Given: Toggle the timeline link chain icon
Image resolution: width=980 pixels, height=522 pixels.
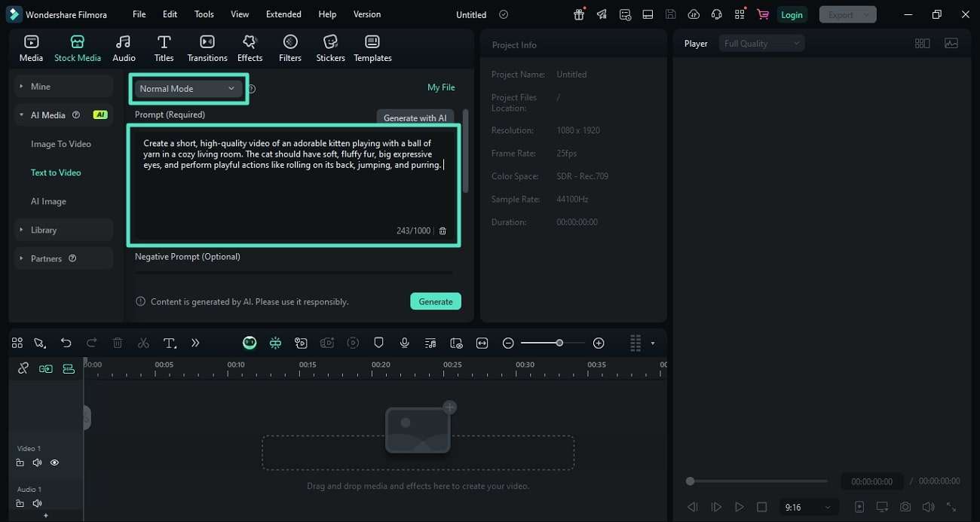Looking at the screenshot, I should pyautogui.click(x=23, y=368).
